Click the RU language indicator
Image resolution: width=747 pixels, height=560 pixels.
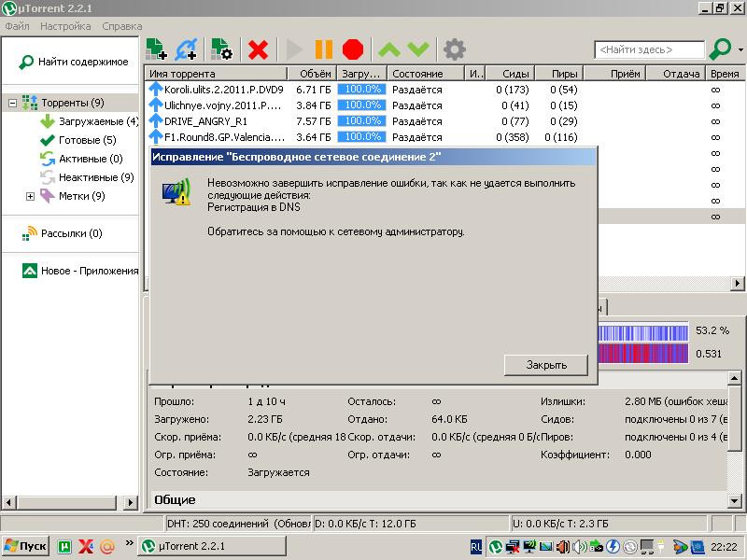pos(476,547)
